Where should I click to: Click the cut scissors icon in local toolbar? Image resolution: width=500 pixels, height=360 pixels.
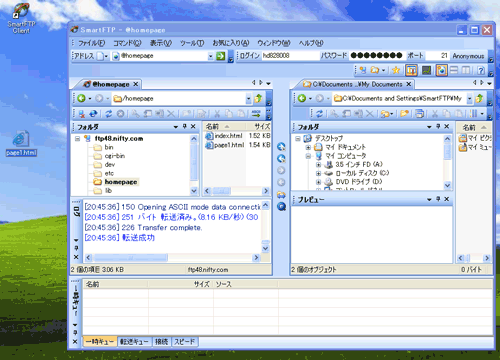click(x=435, y=114)
